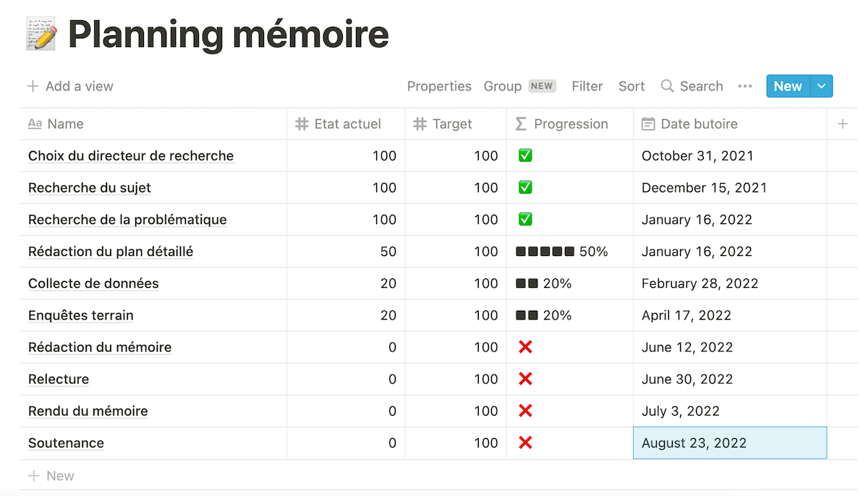Click the 50% progress bar for Rédaction du plan détaillé
The width and height of the screenshot is (868, 496).
point(544,252)
